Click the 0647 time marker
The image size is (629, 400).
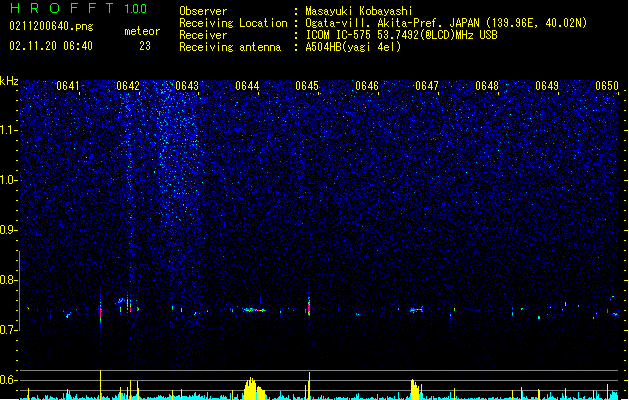(x=427, y=86)
